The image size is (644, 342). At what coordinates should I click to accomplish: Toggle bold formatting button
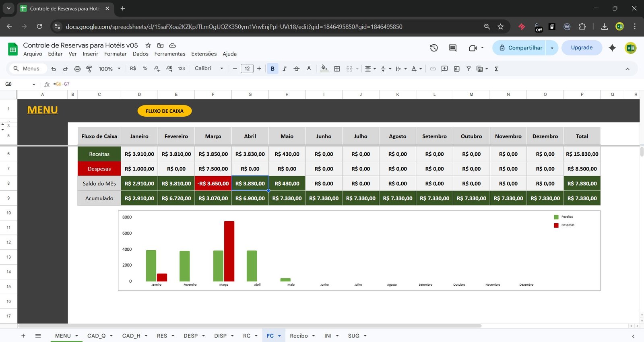pos(272,69)
